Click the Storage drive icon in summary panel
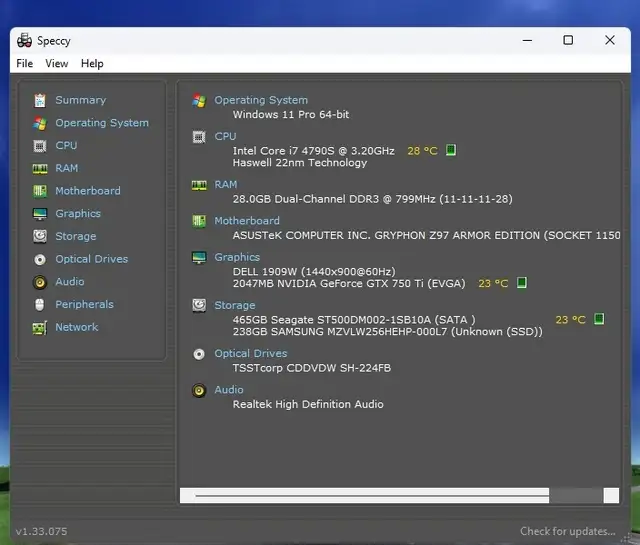The image size is (640, 545). coord(199,305)
